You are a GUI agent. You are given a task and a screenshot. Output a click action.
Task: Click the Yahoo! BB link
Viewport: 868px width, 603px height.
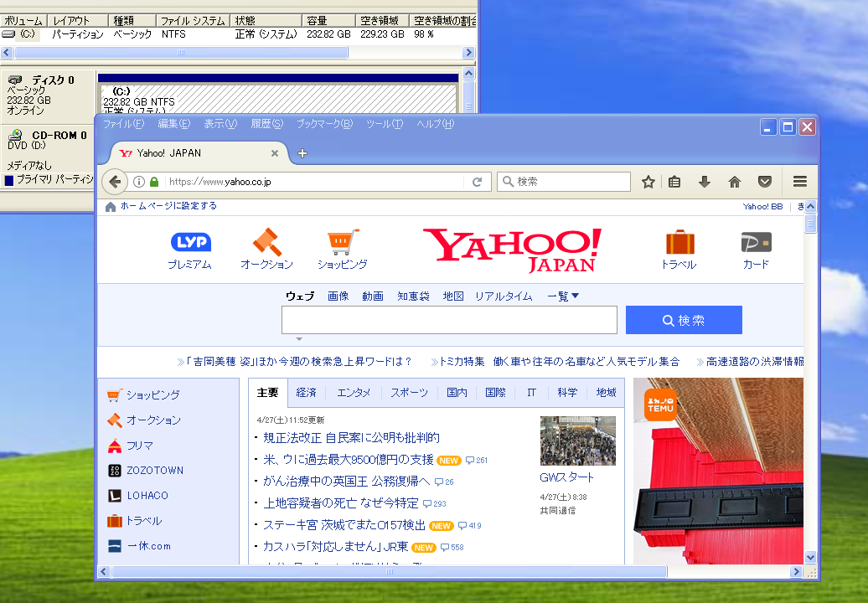762,206
